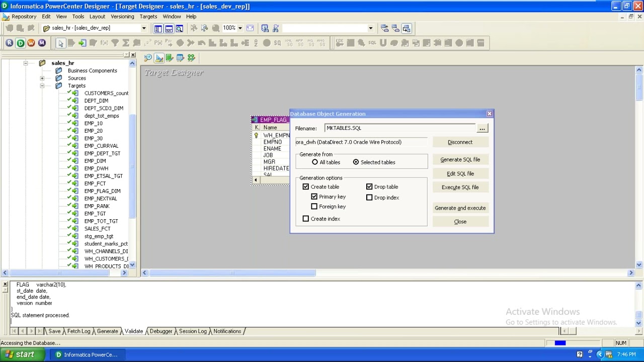Image resolution: width=644 pixels, height=362 pixels.
Task: Toggle the Overview window magnifier icon
Action: pyautogui.click(x=180, y=28)
